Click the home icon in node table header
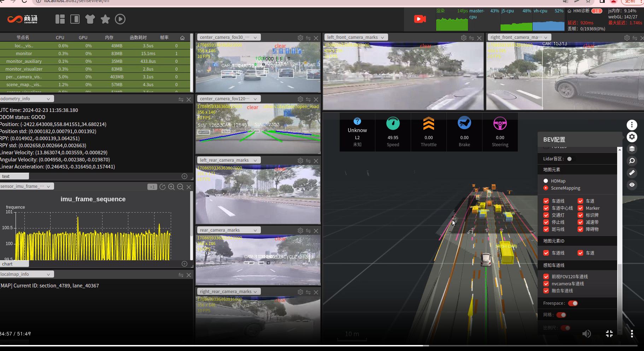644x351 pixels. (x=182, y=37)
